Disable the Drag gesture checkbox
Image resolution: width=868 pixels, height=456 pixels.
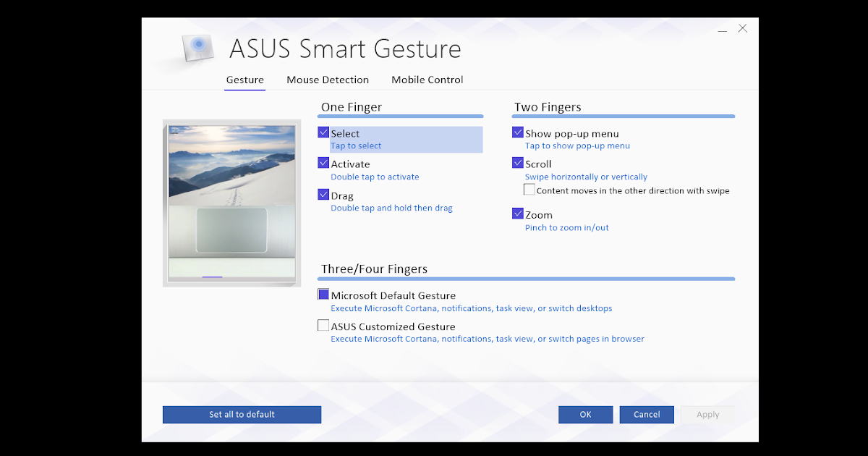pos(323,194)
